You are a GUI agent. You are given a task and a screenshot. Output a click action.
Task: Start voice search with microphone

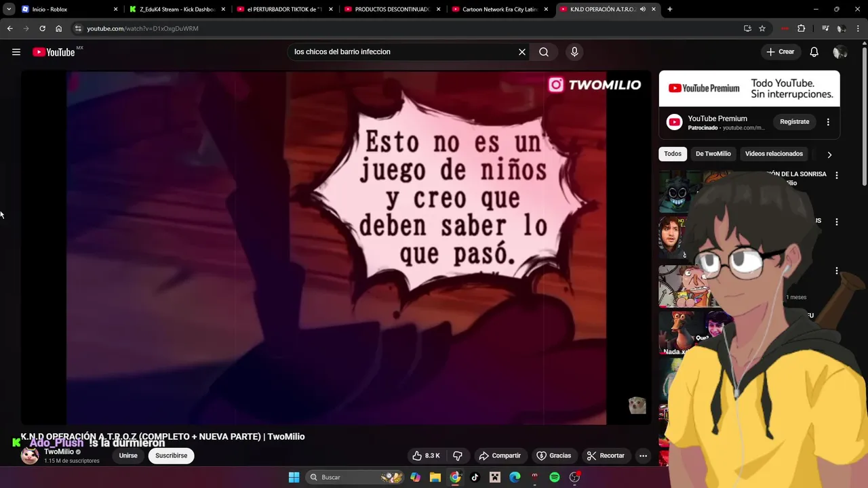pyautogui.click(x=574, y=52)
